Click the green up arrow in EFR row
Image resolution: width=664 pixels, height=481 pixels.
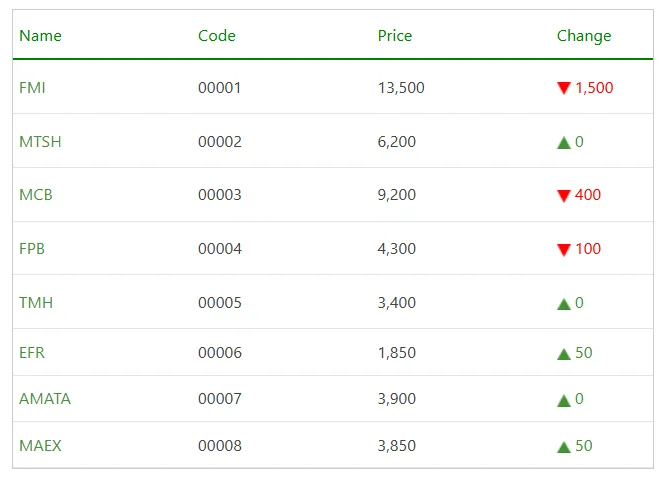point(564,354)
